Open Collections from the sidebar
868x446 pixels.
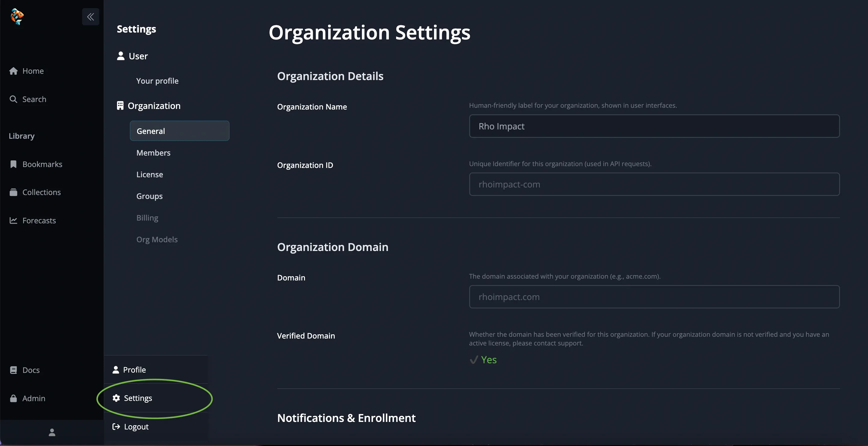[x=42, y=192]
